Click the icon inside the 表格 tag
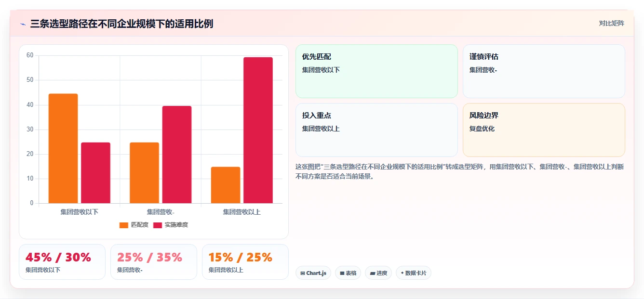 (x=342, y=273)
